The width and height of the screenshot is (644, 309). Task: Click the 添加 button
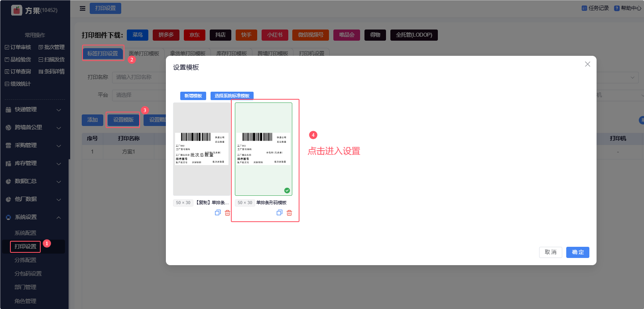point(93,120)
